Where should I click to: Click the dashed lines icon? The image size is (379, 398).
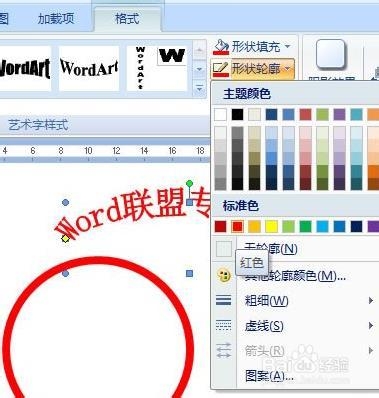pos(224,325)
